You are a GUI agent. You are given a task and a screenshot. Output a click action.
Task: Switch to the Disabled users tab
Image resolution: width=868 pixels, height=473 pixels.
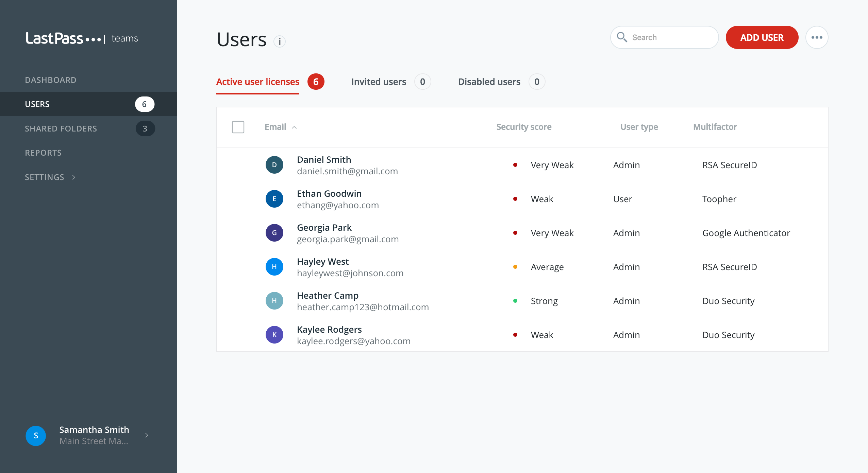click(489, 82)
